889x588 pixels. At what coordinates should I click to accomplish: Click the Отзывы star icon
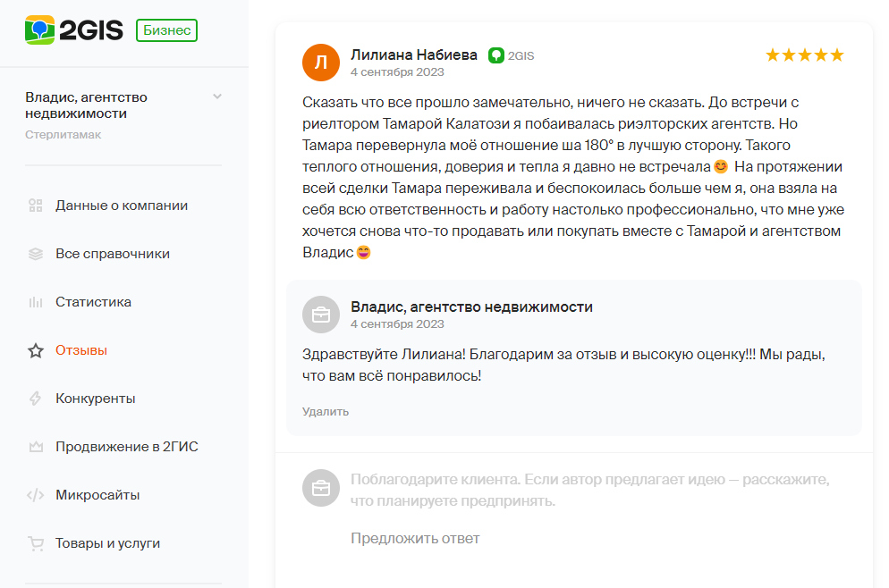[36, 350]
